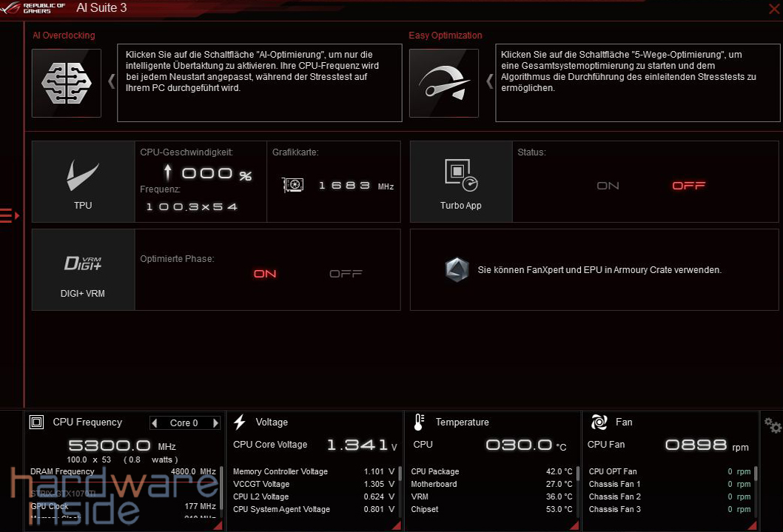Viewport: 783px width, 532px height.
Task: Open the DIGI+ VRM section
Action: click(82, 269)
